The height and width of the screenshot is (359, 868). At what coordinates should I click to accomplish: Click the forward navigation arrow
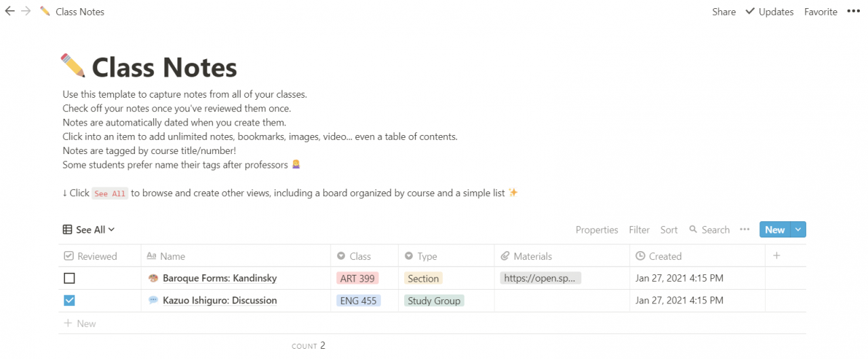(26, 12)
